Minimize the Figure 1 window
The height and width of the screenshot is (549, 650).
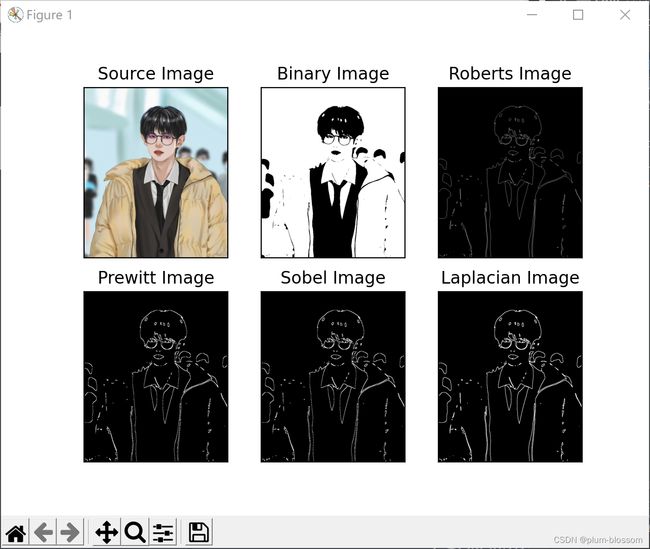[x=532, y=15]
